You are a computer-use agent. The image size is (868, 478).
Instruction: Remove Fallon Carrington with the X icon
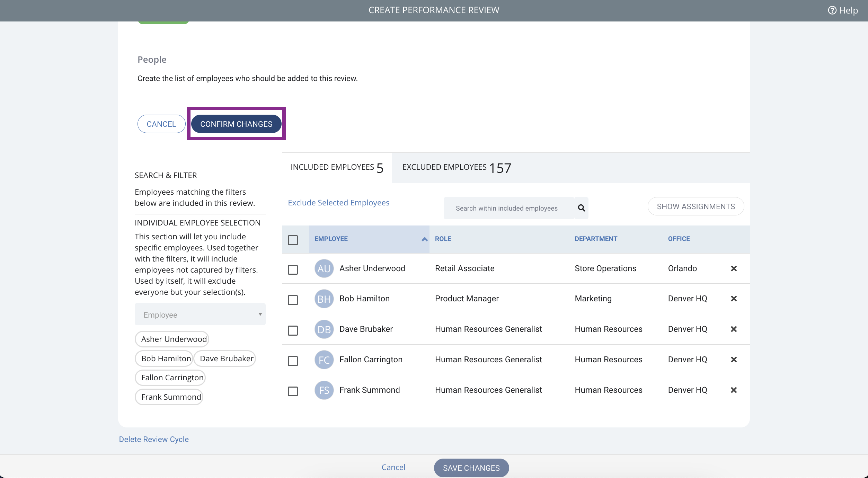(x=734, y=360)
